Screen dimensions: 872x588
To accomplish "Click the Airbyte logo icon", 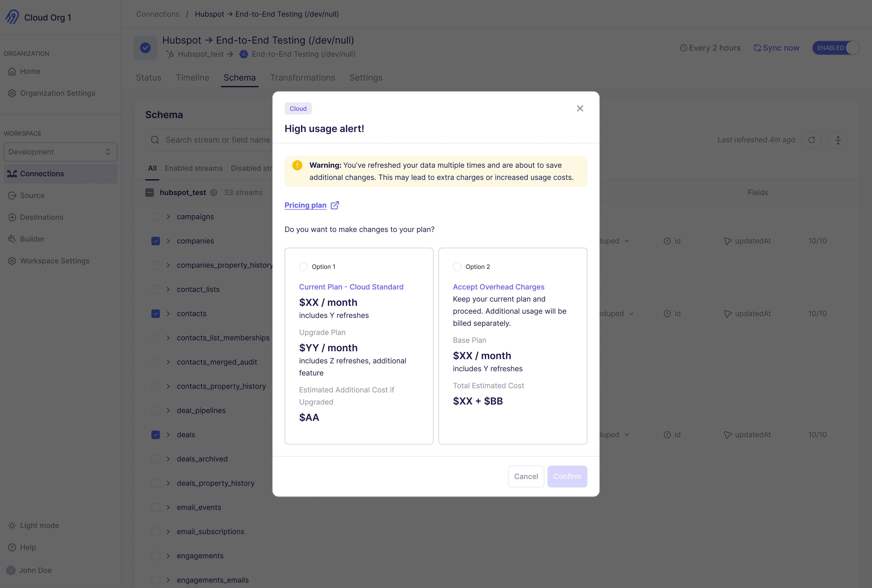I will [x=12, y=17].
